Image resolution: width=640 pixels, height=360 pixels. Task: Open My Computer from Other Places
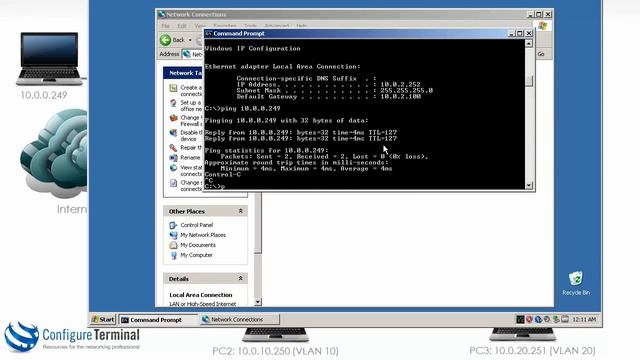(x=196, y=255)
